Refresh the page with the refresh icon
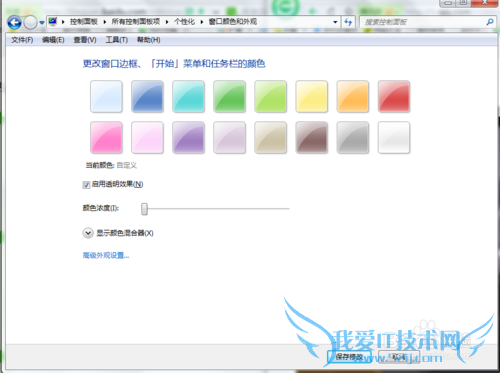Screen dimensions: 500x373 (348, 22)
